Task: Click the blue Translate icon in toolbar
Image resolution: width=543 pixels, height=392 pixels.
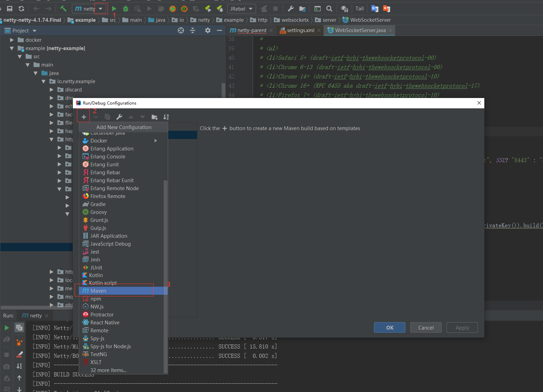Action: pyautogui.click(x=375, y=9)
